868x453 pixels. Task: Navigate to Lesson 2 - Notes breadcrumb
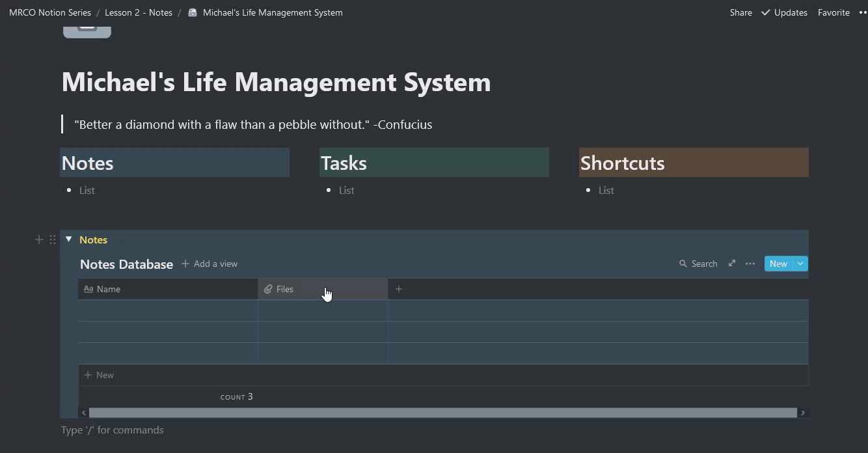[x=139, y=12]
